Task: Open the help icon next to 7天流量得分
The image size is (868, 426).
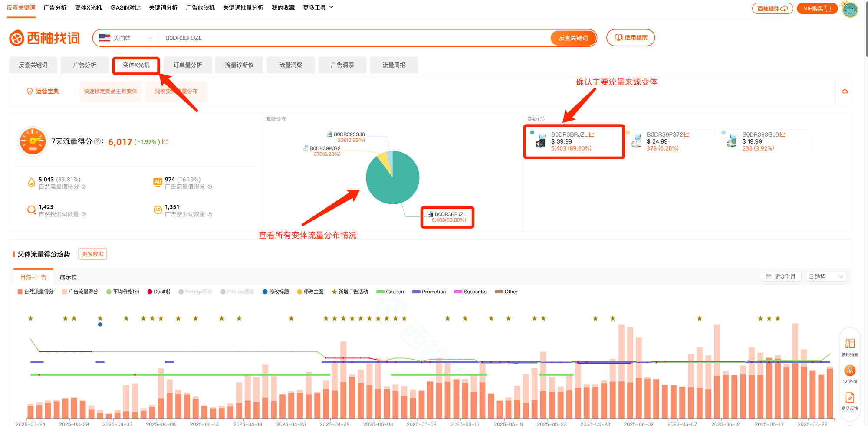Action: coord(97,141)
